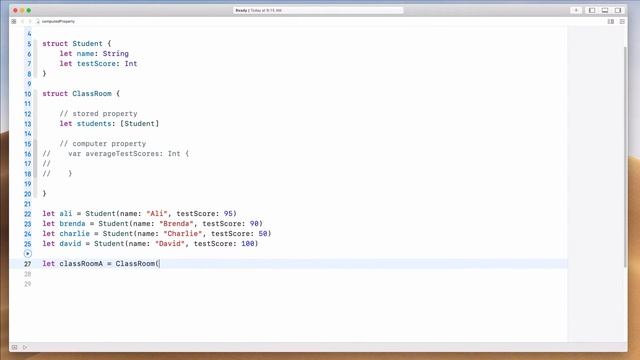Click on 'struct ClassRoom {'
This screenshot has width=640, height=360.
(81, 93)
